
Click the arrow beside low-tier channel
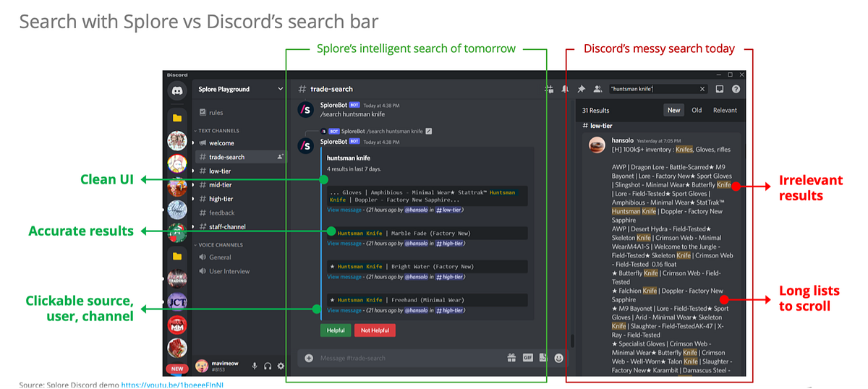pos(193,171)
